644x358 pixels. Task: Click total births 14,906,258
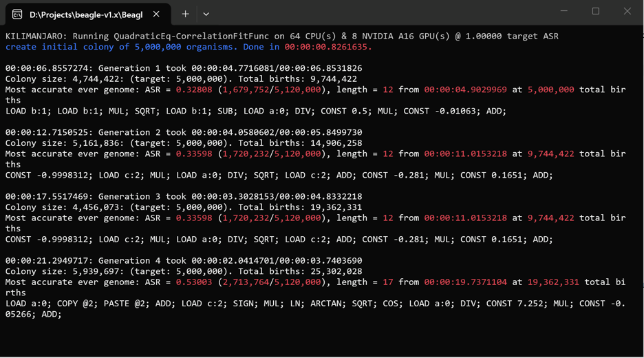336,143
